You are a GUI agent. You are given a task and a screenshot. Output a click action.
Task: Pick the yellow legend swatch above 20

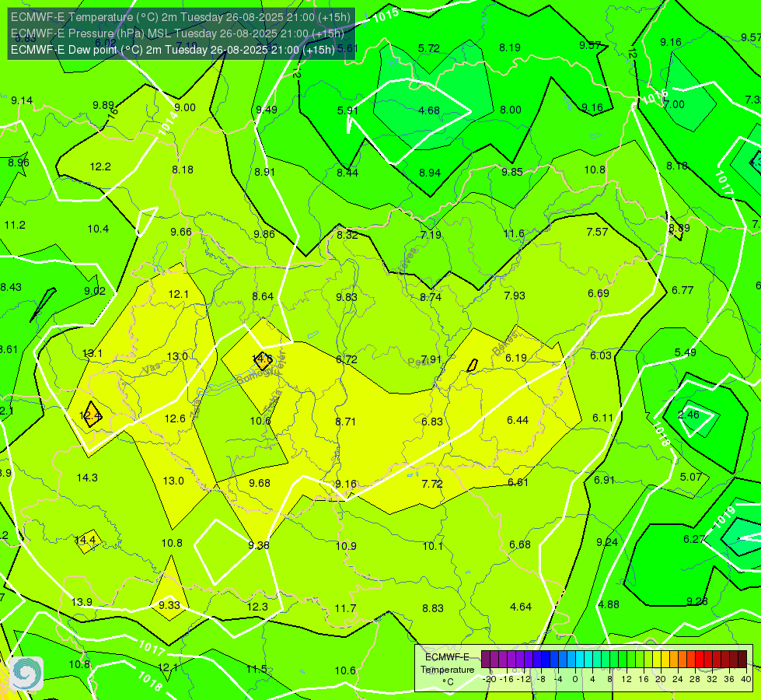(x=657, y=660)
